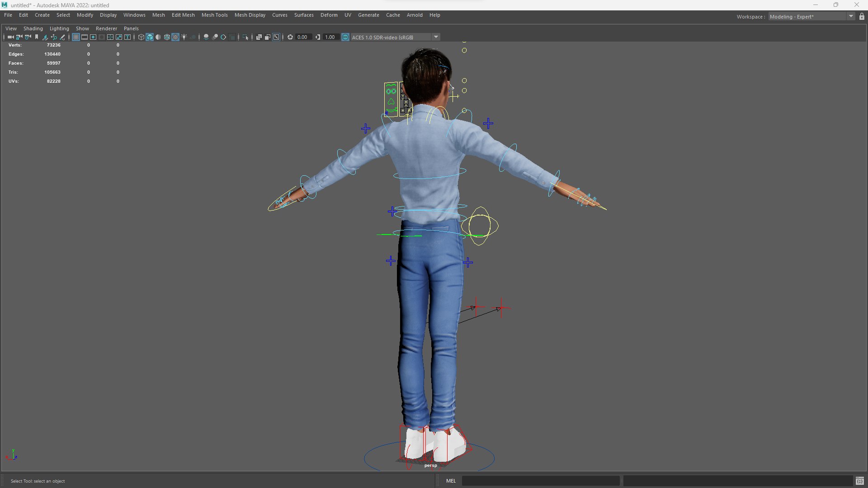Open the Deform menu
Viewport: 868px width, 488px height.
(x=329, y=15)
